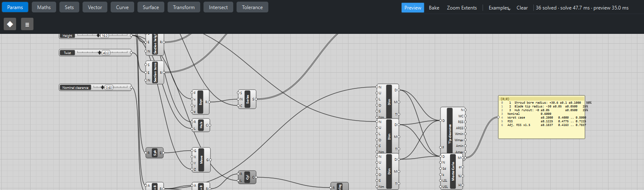Select the Monte Carlo component
The width and height of the screenshot is (644, 190).
pyautogui.click(x=452, y=171)
